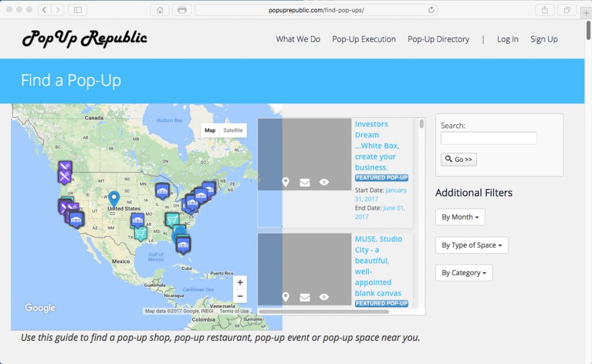Switch the map to Satellite view
Screen dimensions: 592x364
[233, 130]
